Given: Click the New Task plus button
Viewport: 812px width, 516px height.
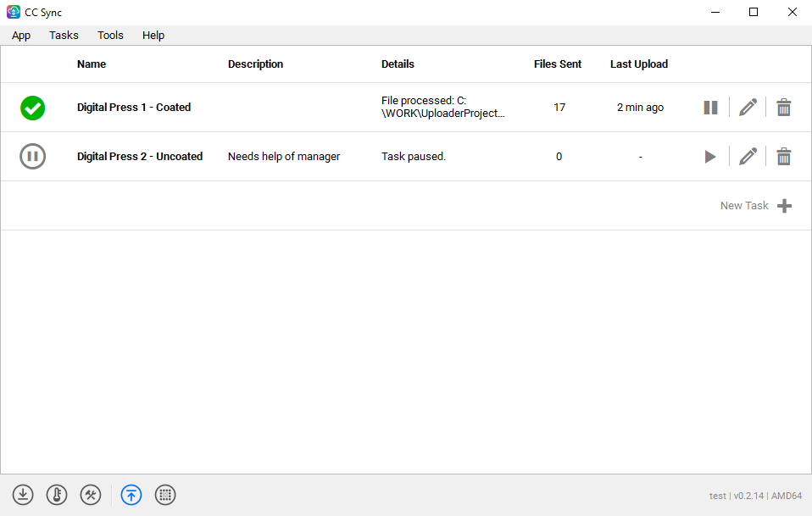Looking at the screenshot, I should click(x=784, y=206).
